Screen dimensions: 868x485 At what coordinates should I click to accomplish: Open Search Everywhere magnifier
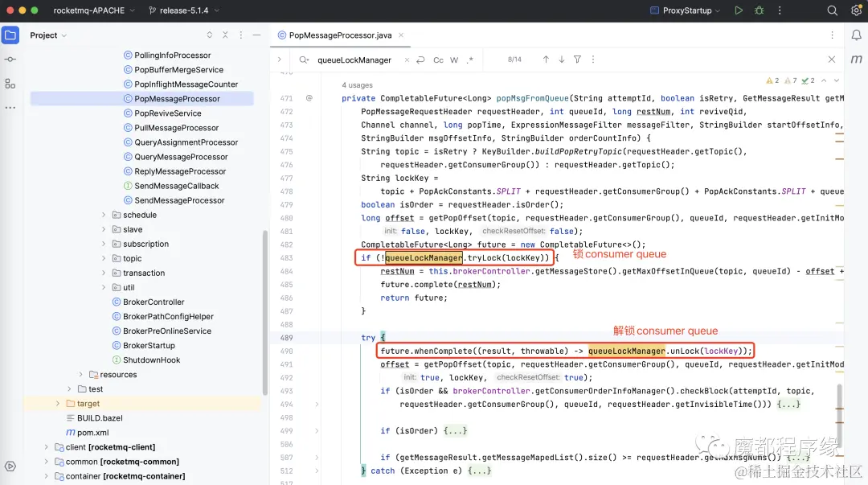point(832,10)
